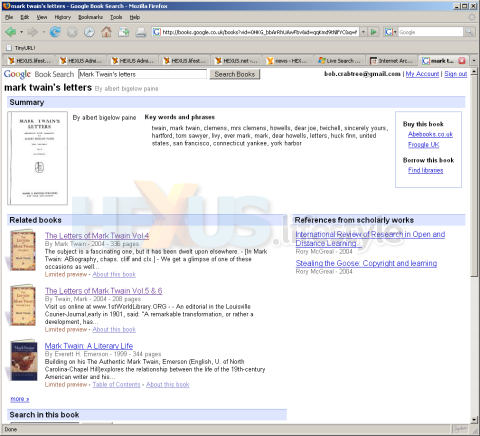Close the mark twain tab
The width and height of the screenshot is (480, 436).
[462, 60]
